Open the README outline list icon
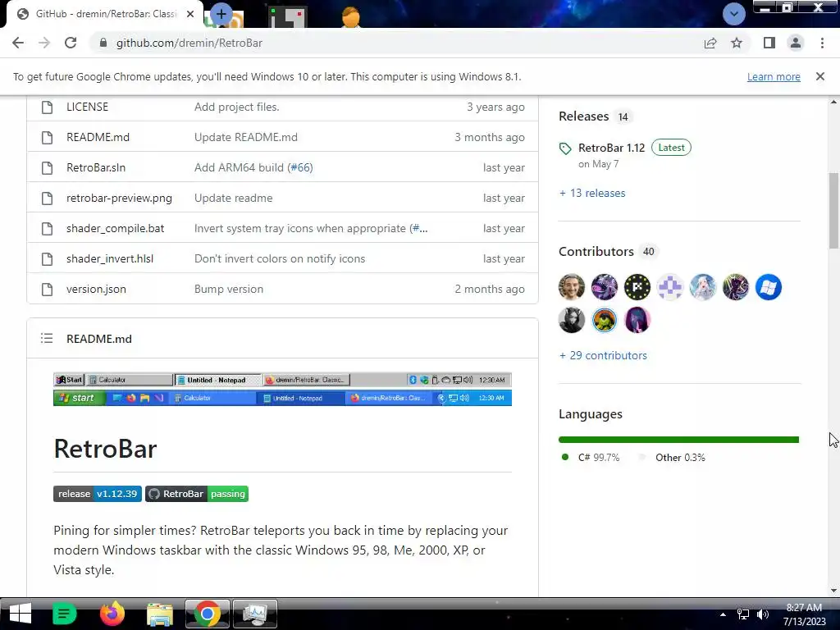This screenshot has height=630, width=840. [47, 339]
